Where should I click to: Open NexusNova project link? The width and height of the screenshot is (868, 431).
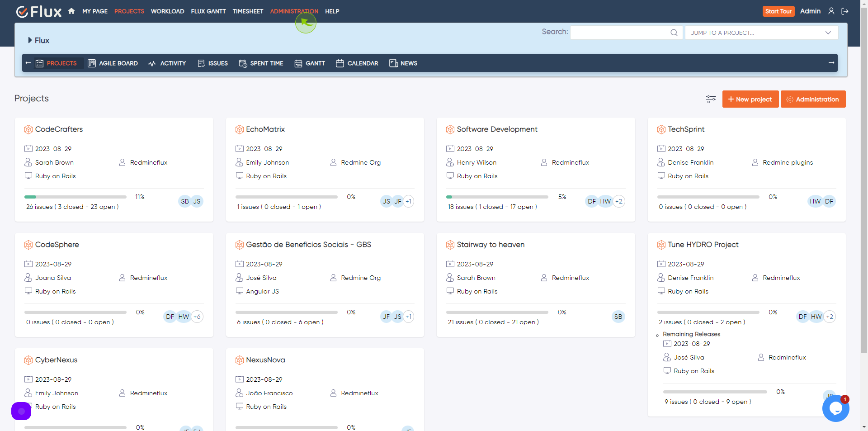[265, 360]
